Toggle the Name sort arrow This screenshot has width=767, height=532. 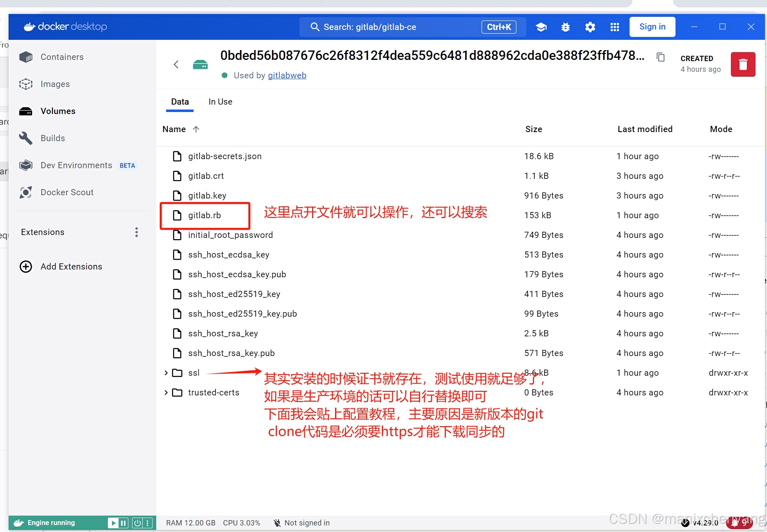(196, 129)
